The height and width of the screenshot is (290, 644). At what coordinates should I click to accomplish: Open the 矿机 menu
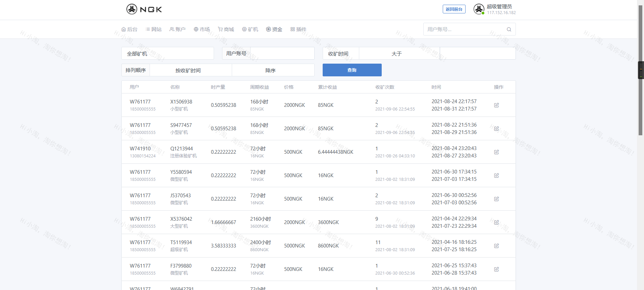[x=250, y=29]
